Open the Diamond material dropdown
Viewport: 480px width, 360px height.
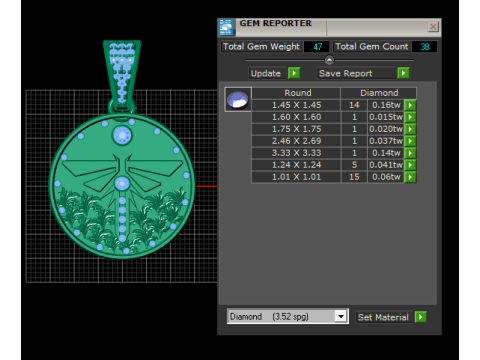click(341, 316)
